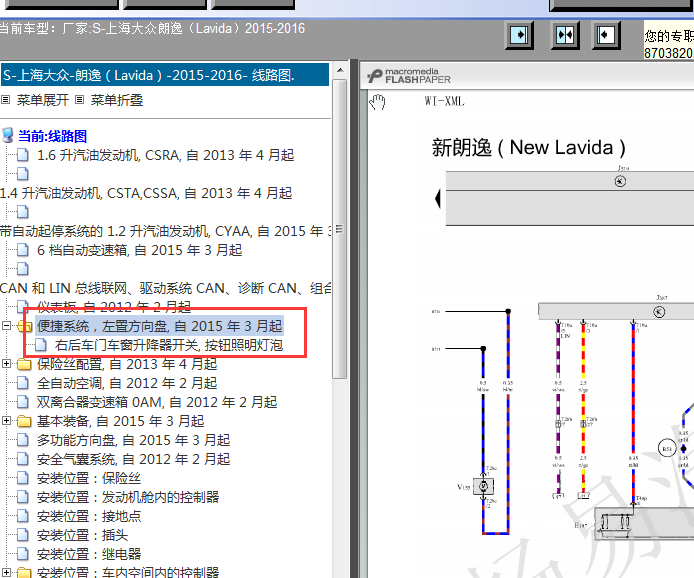Open 安装位置：车内空间内的控制器 entry

point(128,572)
